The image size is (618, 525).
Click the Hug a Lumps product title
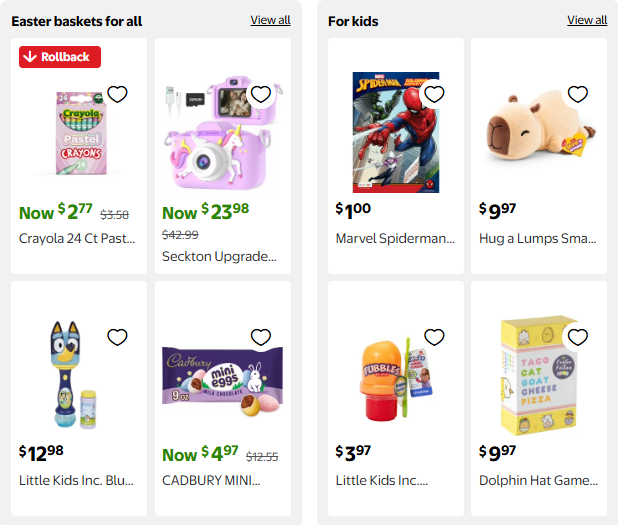click(538, 238)
